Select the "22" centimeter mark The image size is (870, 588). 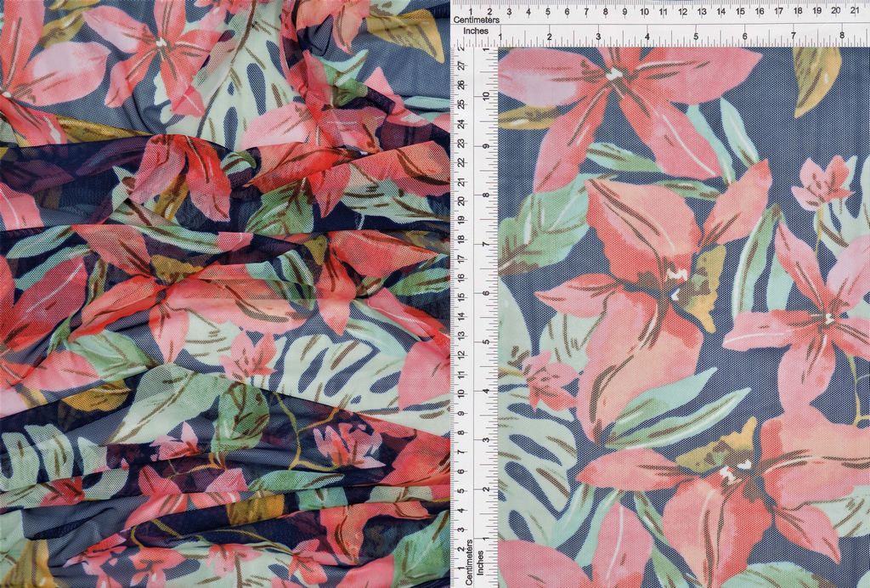click(x=460, y=162)
